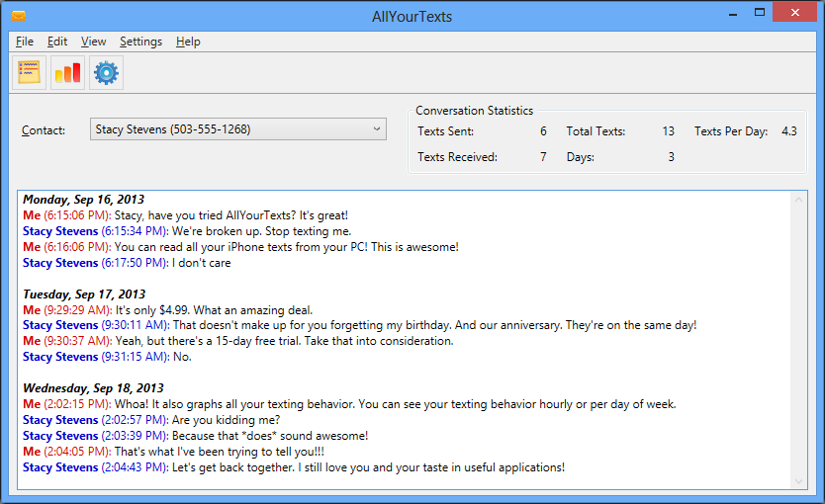Click the Texts Sent value 6
Viewport: 825px width, 504px height.
543,130
